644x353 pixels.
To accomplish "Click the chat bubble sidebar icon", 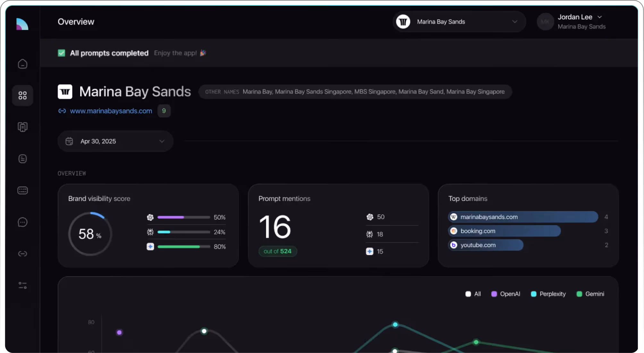I will point(22,222).
